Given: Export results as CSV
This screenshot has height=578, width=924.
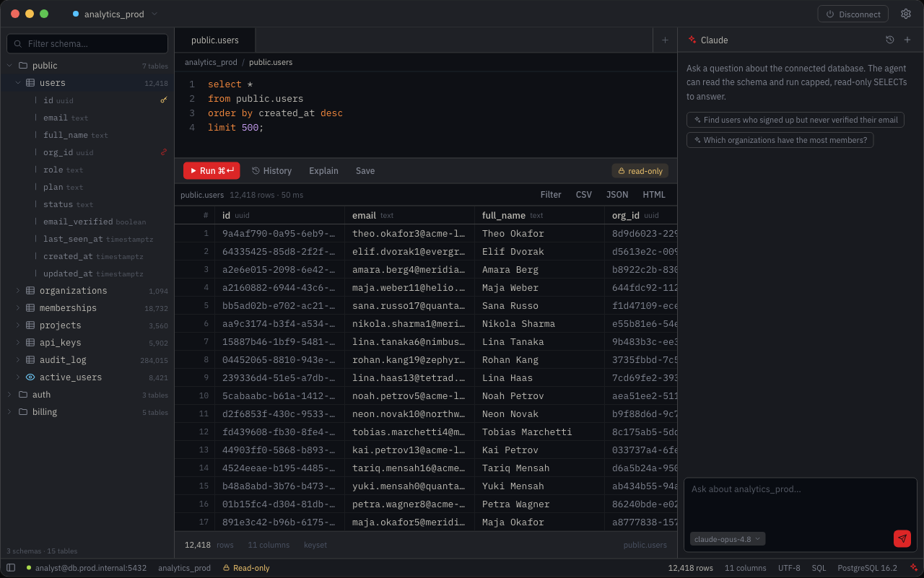Looking at the screenshot, I should (x=584, y=195).
